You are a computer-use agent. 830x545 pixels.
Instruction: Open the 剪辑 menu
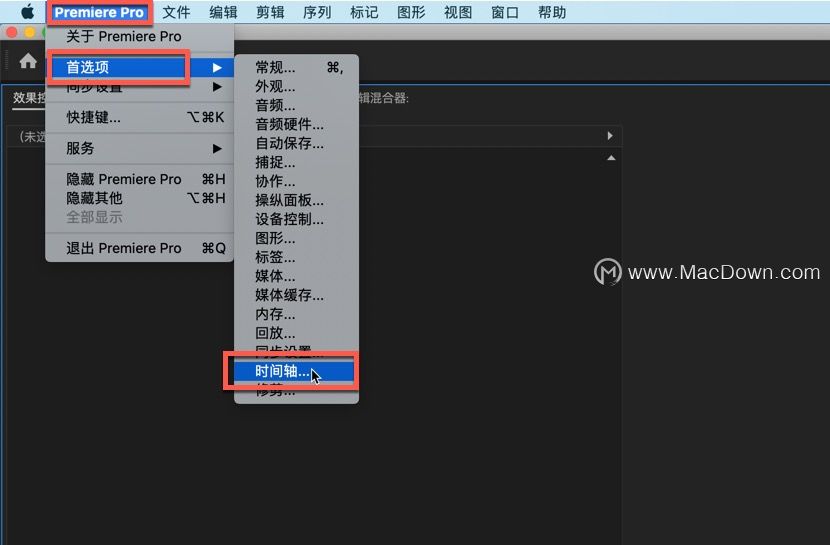click(x=270, y=12)
